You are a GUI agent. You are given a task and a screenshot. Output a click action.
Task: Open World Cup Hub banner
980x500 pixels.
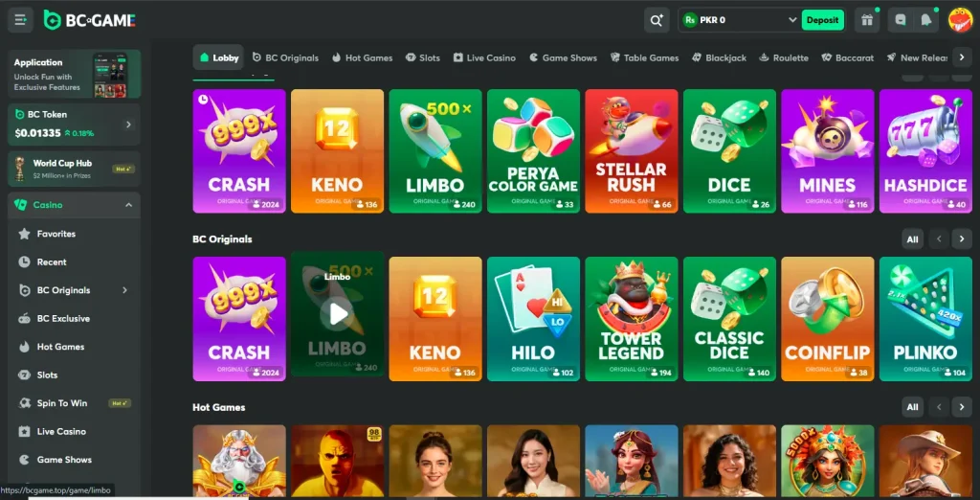(74, 169)
